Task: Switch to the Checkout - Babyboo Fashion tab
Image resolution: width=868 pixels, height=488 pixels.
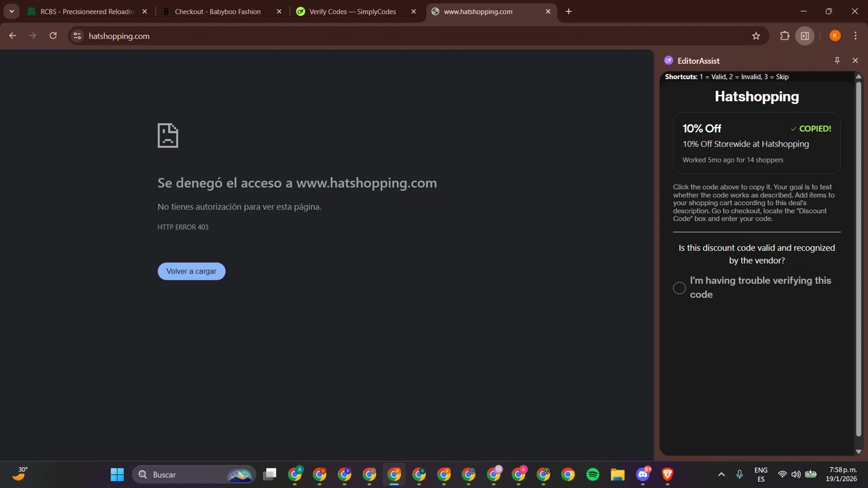Action: click(x=218, y=12)
